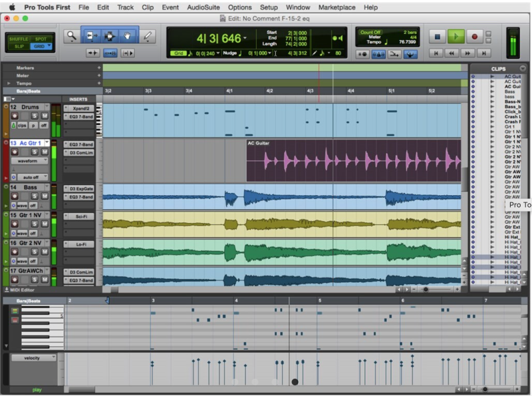
Task: Open the AudioSuite menu
Action: tap(203, 7)
